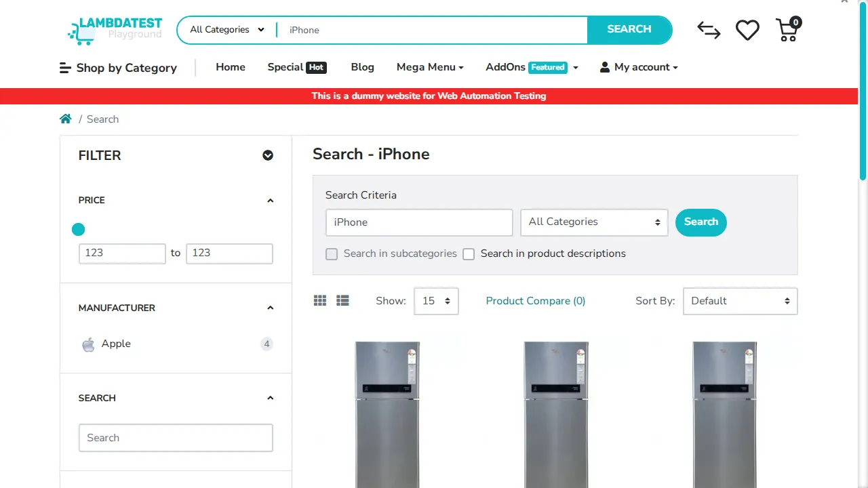Click the red dummy website banner text
Screen dimensions: 868x488
click(x=429, y=96)
